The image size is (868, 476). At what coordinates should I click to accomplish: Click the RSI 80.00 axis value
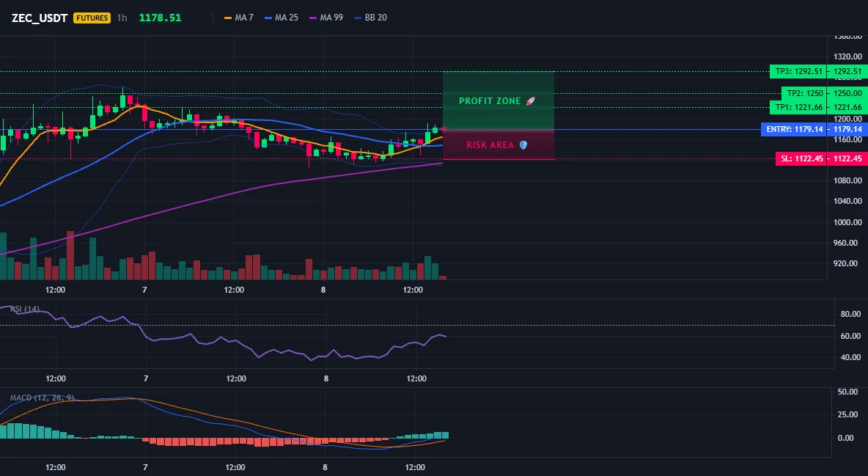pos(851,314)
